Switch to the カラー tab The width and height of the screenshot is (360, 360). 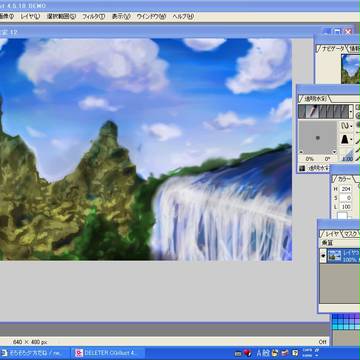[x=343, y=179]
